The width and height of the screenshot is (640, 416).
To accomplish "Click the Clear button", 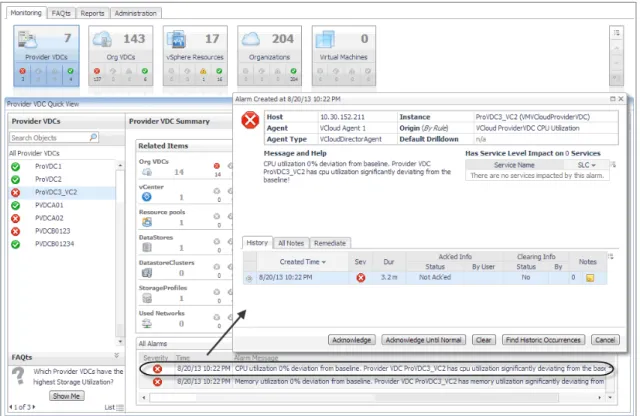I will coord(484,340).
